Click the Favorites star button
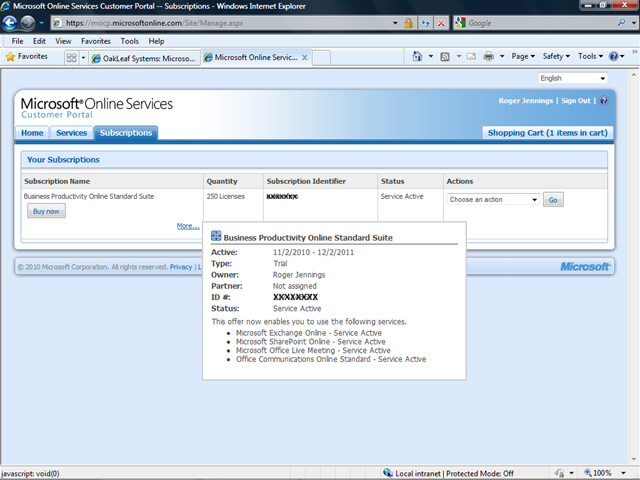 click(x=27, y=57)
